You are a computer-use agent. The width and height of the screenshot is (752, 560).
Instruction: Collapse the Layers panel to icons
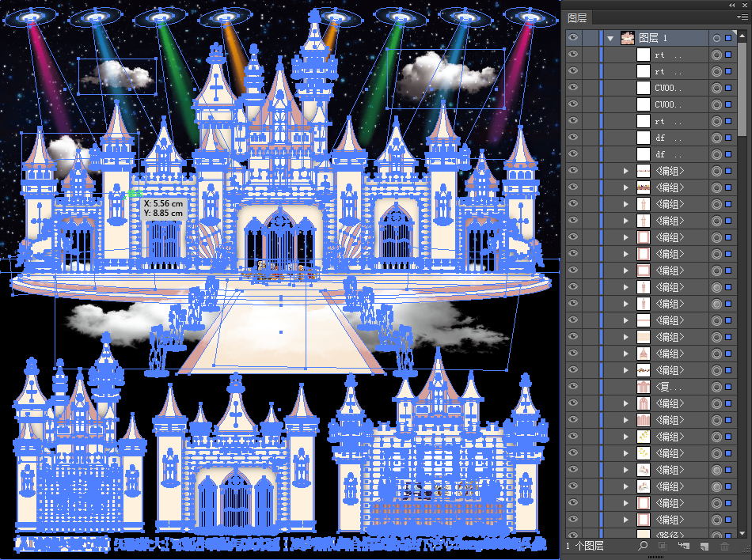pyautogui.click(x=732, y=5)
